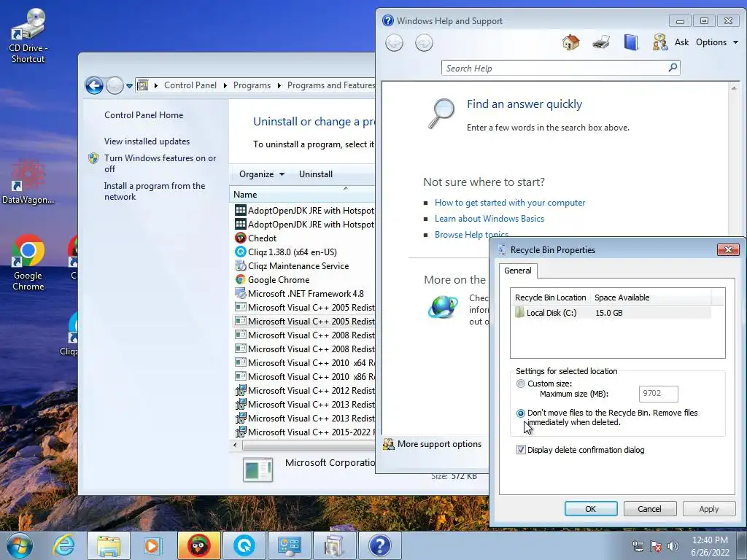Select the General tab
This screenshot has width=747, height=560.
tap(518, 271)
